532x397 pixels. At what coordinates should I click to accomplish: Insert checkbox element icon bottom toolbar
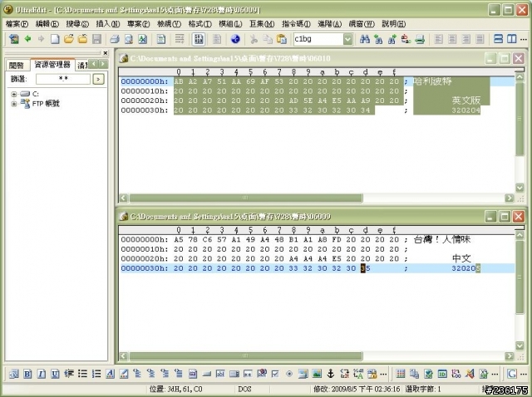275,374
